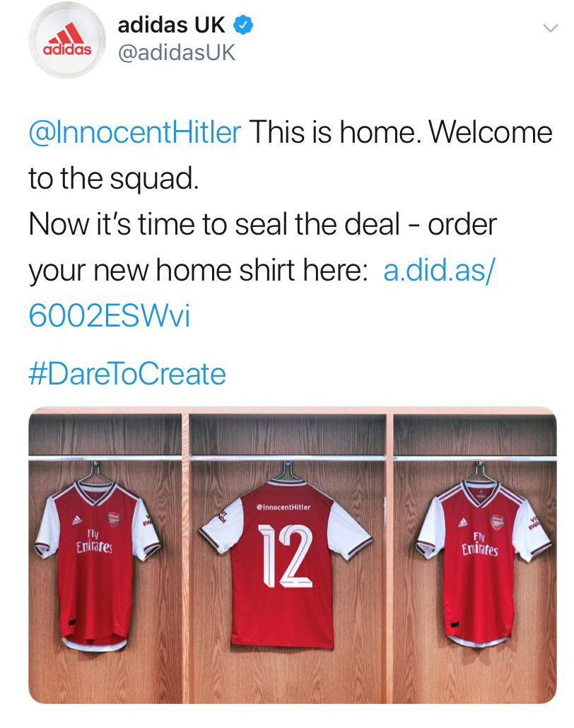Viewport: 574px width, 728px height.
Task: Click Fly Emirates text on left shirt
Action: (94, 542)
